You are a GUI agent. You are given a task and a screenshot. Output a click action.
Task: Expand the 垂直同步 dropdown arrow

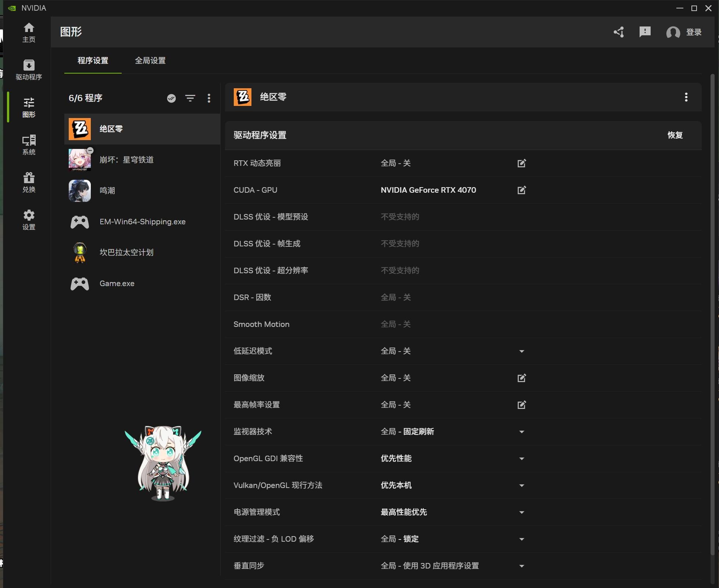point(522,566)
